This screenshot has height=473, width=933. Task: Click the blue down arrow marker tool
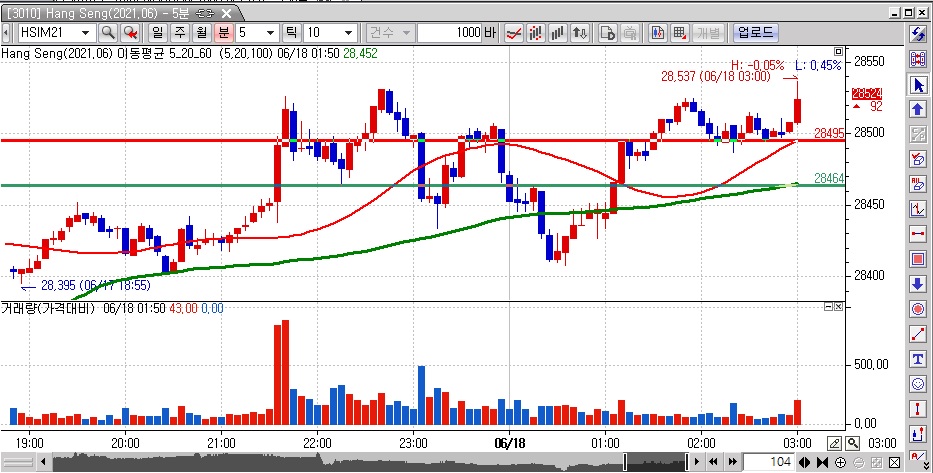coord(917,284)
